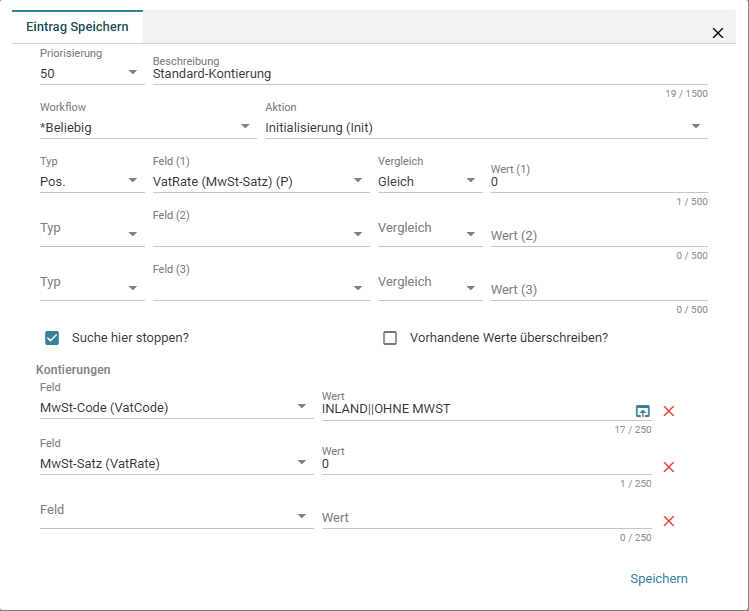
Task: Remove the MwSt-Satz (VatRate) Kontierung row
Action: [x=669, y=467]
